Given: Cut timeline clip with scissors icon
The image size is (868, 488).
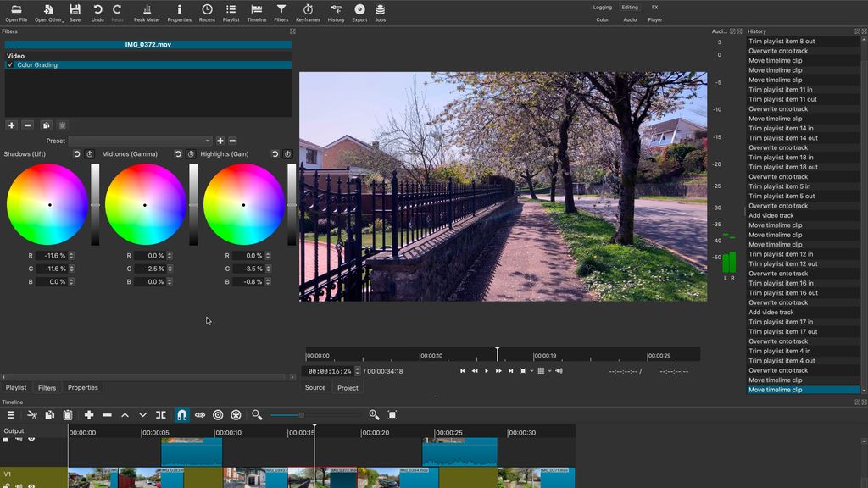Looking at the screenshot, I should 31,415.
